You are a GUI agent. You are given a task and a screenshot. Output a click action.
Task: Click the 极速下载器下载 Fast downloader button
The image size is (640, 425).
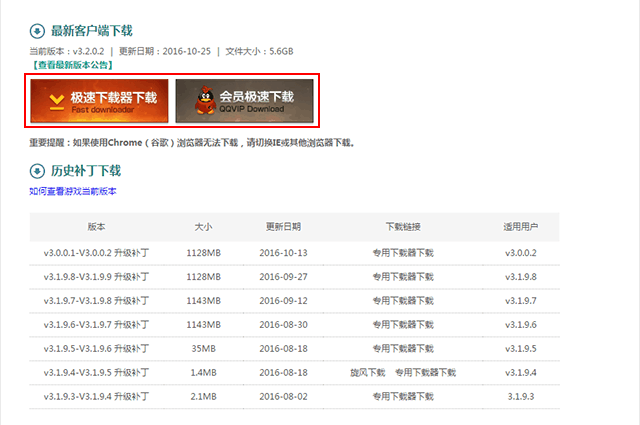tap(99, 101)
